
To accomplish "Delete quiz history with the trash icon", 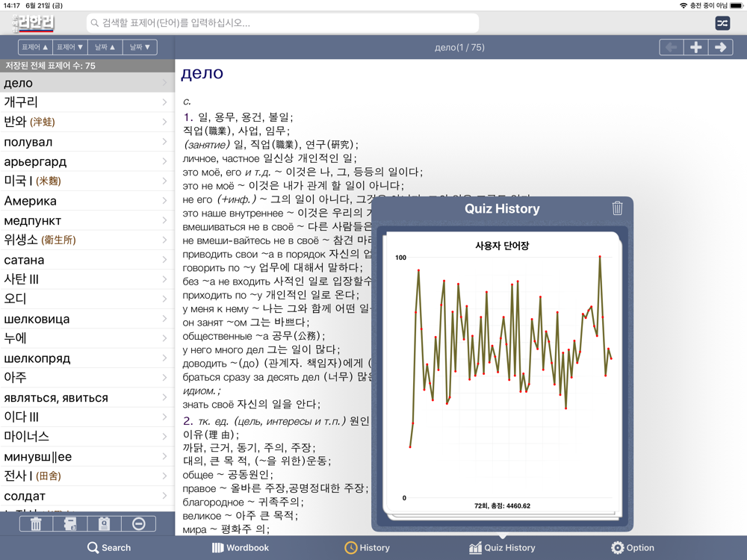I will [x=617, y=208].
